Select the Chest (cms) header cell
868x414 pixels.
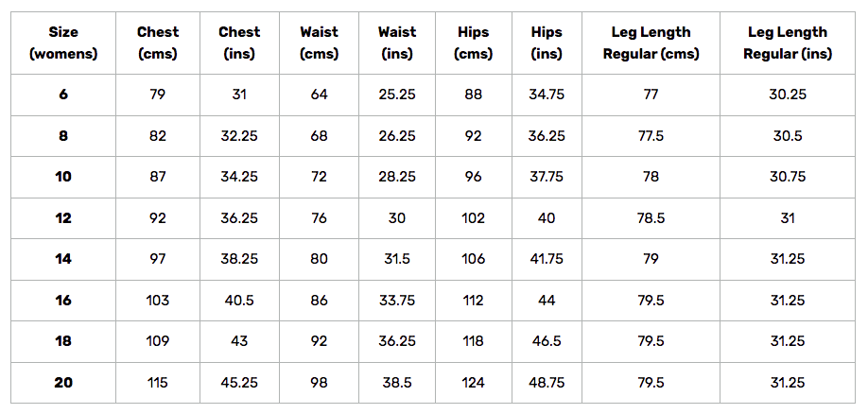pyautogui.click(x=158, y=43)
